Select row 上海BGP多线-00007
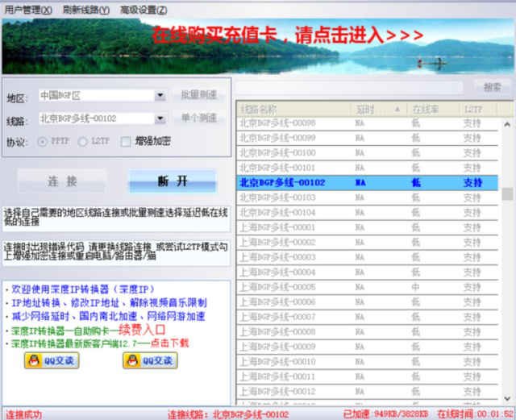Image resolution: width=516 pixels, height=420 pixels. [368, 317]
